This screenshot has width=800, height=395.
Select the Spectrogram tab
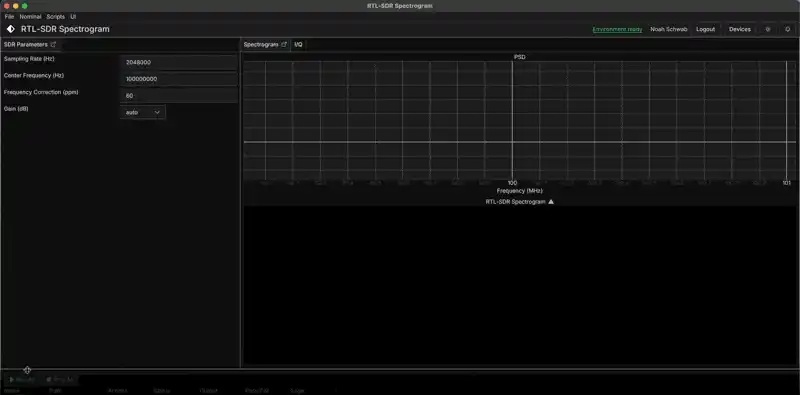coord(261,44)
